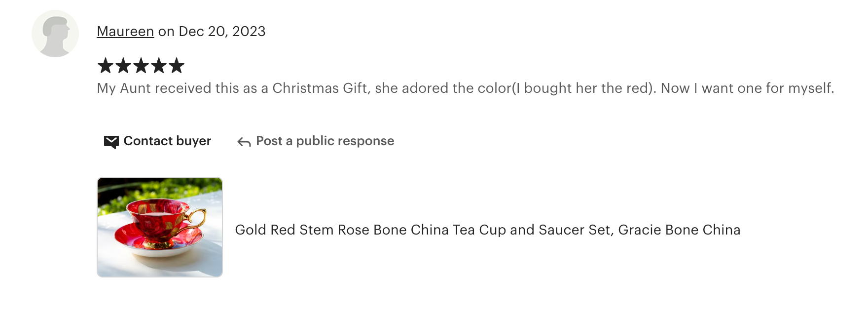
Task: Select Post a public response text
Action: [x=325, y=141]
